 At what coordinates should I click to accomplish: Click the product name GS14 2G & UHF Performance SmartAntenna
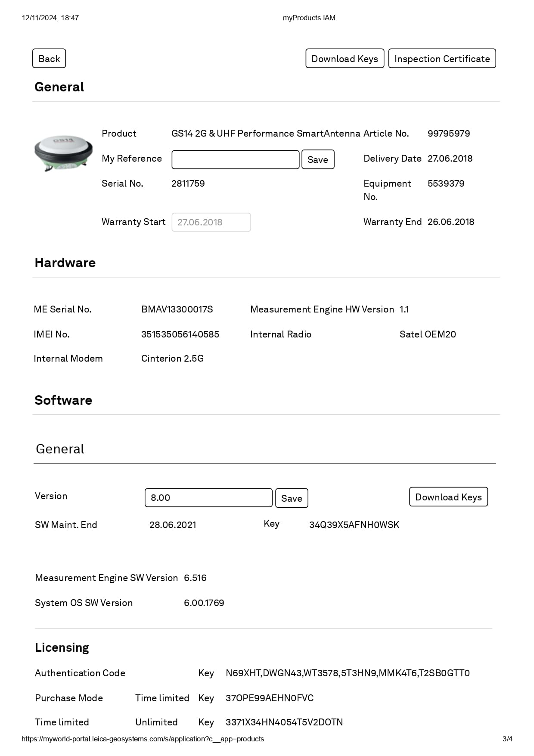266,134
